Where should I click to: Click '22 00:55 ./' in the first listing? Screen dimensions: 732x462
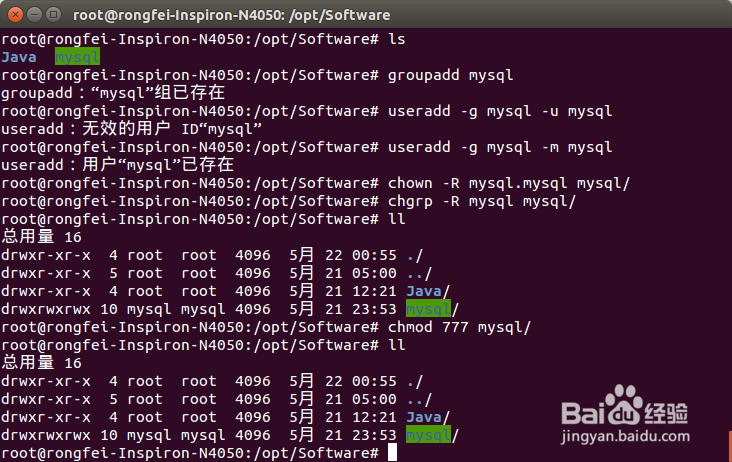click(x=374, y=255)
